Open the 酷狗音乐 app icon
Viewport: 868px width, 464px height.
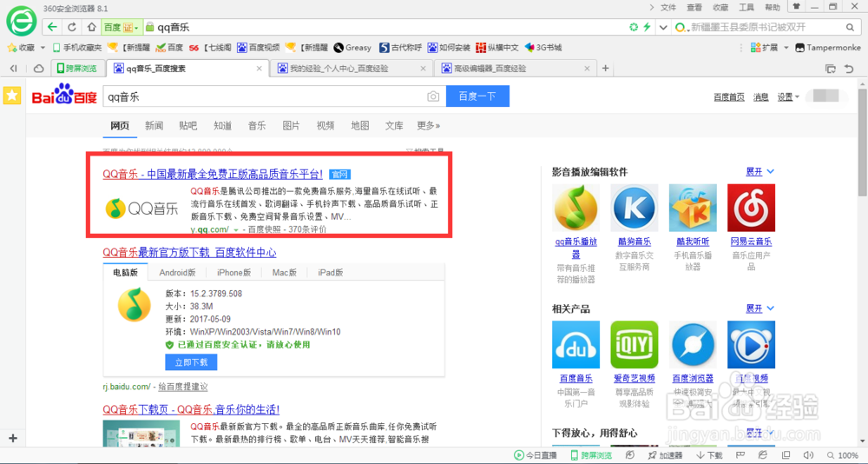(x=635, y=208)
